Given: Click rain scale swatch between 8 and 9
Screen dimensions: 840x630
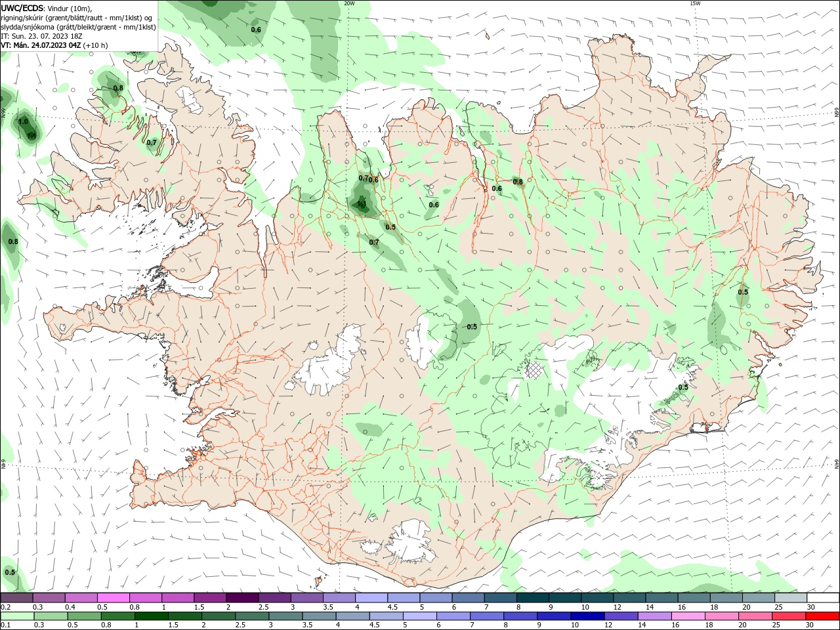Looking at the screenshot, I should tap(520, 616).
